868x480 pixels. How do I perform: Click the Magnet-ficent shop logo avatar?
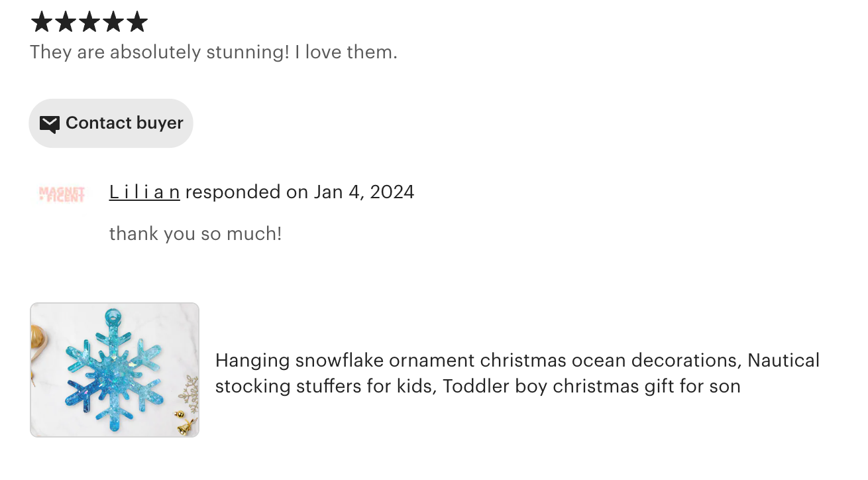62,194
